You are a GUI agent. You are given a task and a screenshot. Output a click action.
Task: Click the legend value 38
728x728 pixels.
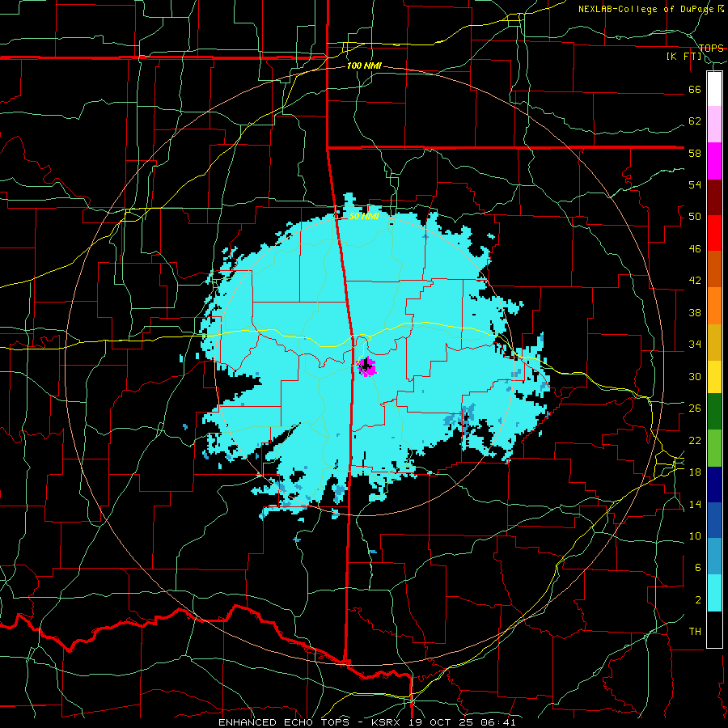click(695, 312)
